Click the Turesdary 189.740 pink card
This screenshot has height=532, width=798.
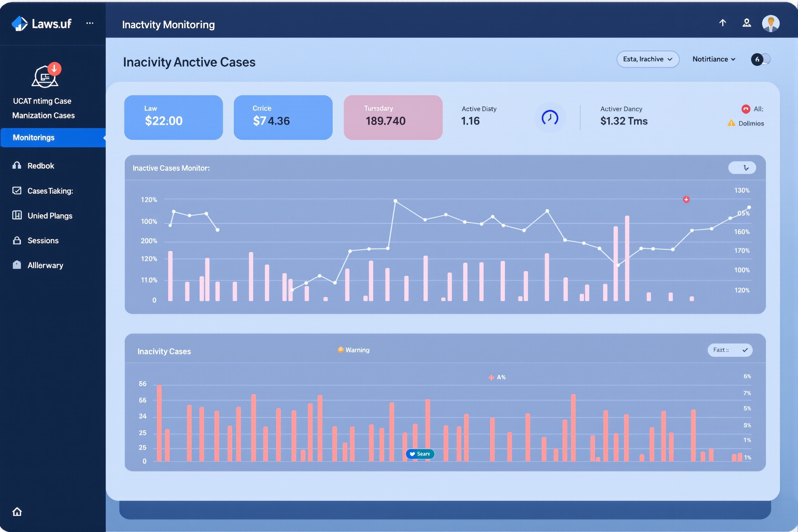[x=393, y=117]
